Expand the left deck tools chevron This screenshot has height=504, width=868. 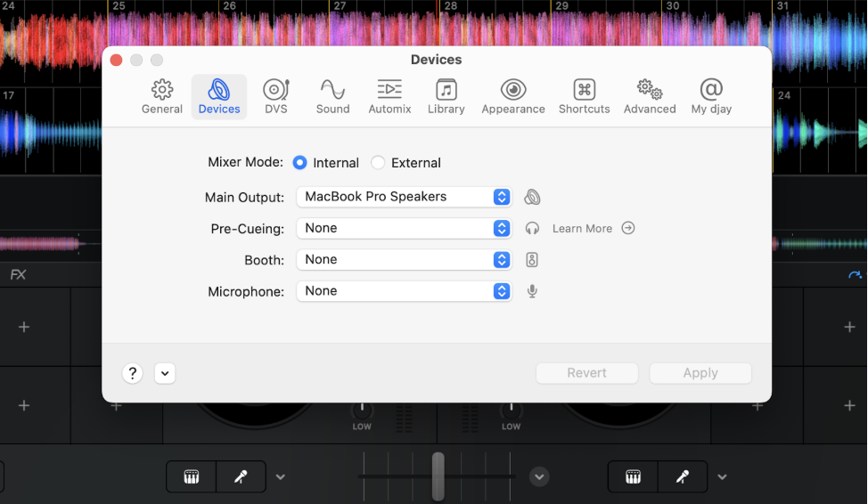coord(281,477)
